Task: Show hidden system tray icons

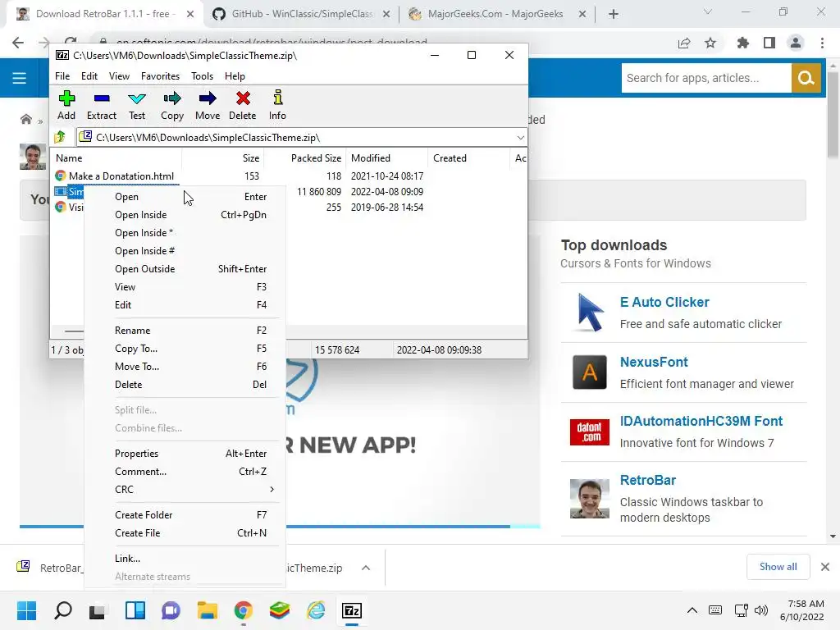Action: [692, 610]
